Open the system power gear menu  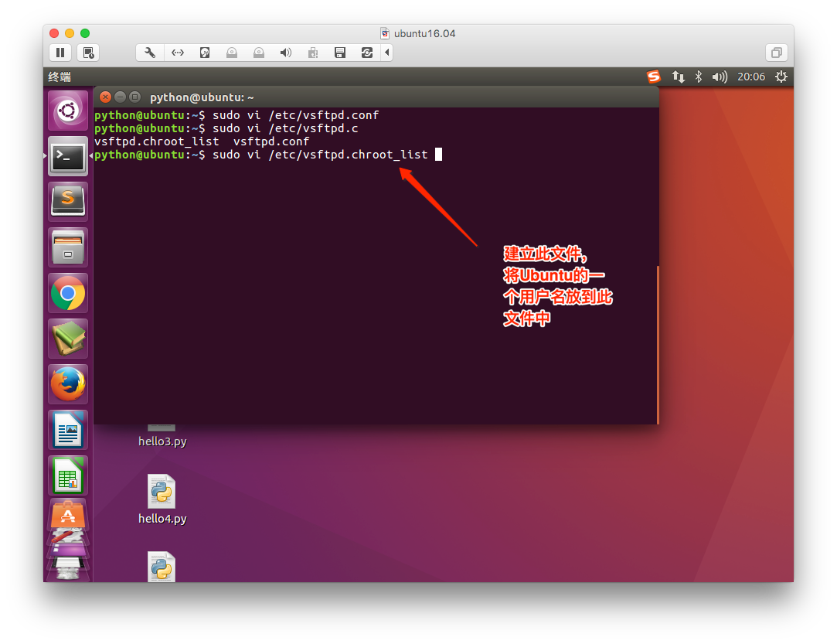click(x=781, y=77)
